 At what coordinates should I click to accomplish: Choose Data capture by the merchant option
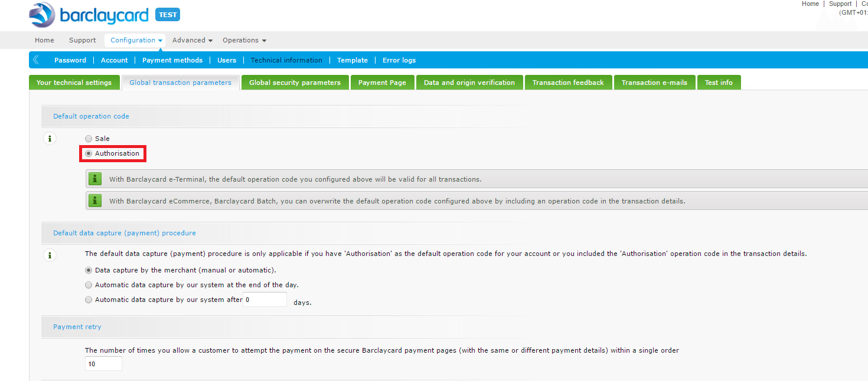tap(89, 270)
